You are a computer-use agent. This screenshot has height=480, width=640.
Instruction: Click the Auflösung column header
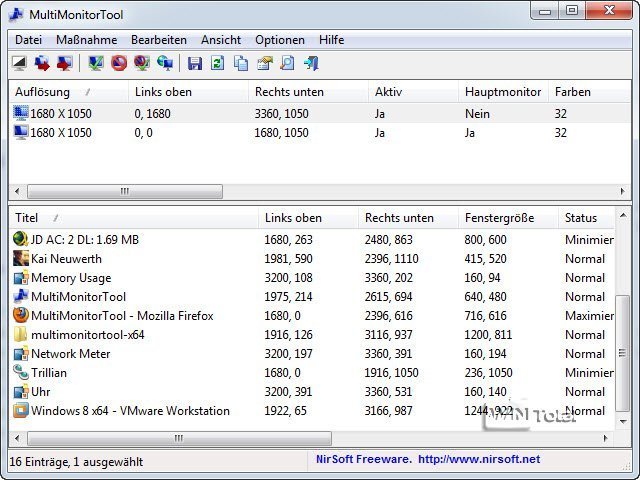pos(42,92)
